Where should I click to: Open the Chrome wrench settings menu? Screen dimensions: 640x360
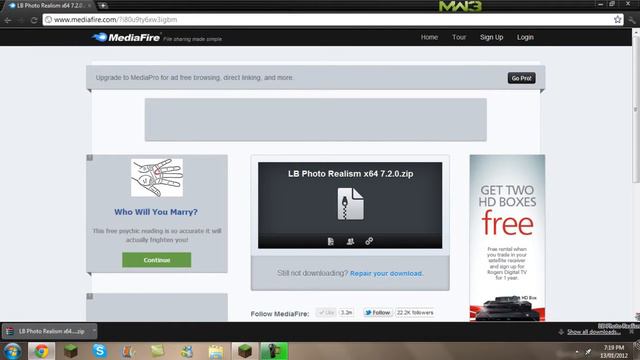pos(632,19)
